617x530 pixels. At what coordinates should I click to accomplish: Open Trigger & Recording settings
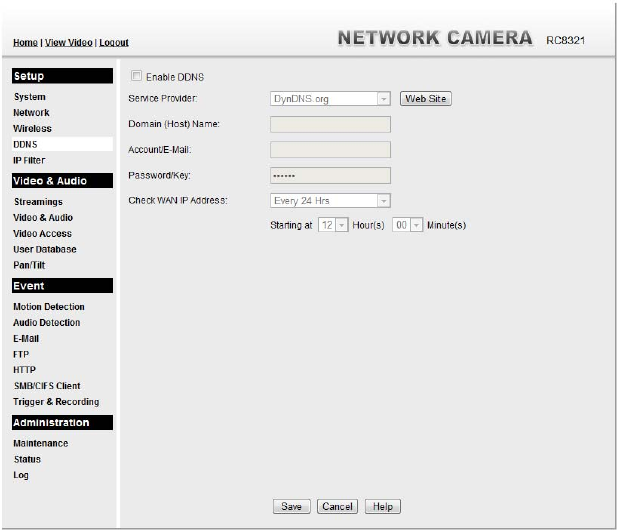tap(56, 402)
